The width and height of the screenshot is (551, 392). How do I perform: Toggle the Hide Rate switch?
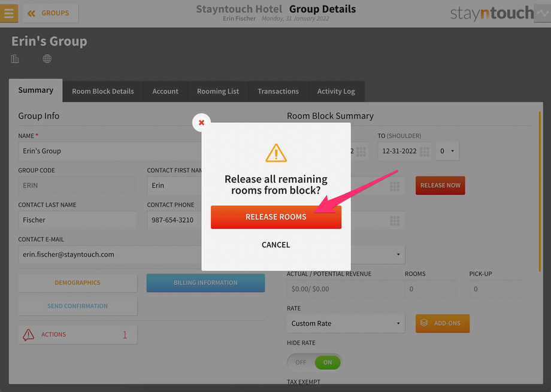[x=314, y=363]
